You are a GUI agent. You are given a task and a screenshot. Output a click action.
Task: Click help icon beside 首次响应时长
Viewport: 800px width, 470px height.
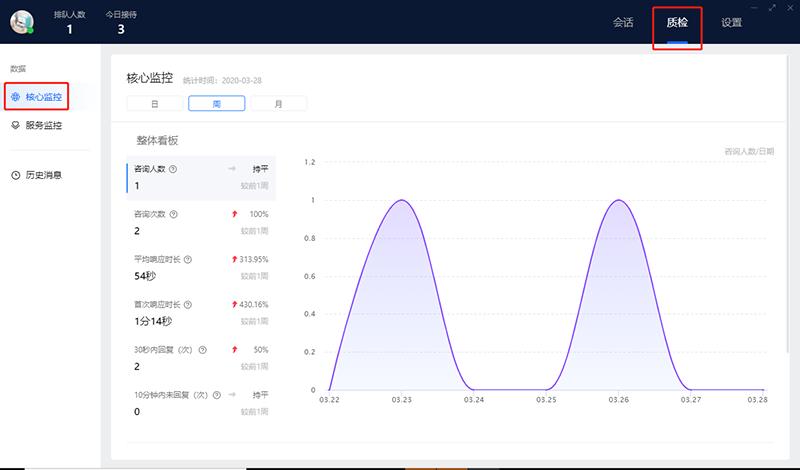pyautogui.click(x=188, y=304)
